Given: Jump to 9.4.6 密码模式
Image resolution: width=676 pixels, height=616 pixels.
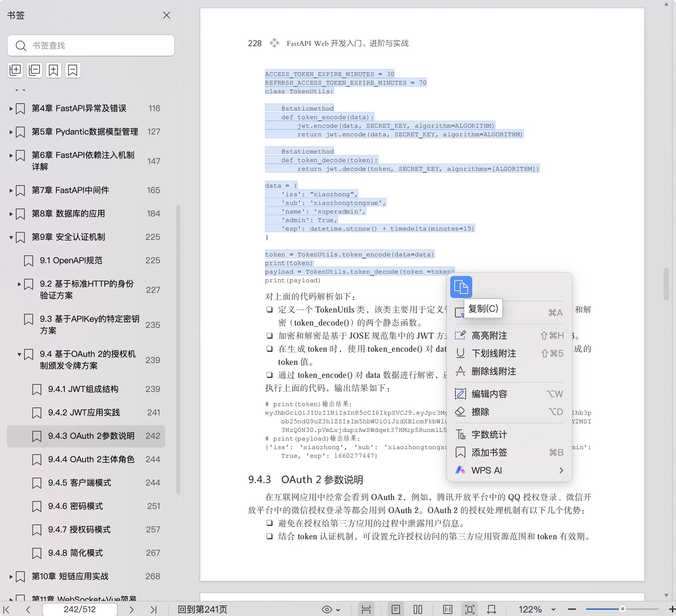Looking at the screenshot, I should pyautogui.click(x=86, y=506).
